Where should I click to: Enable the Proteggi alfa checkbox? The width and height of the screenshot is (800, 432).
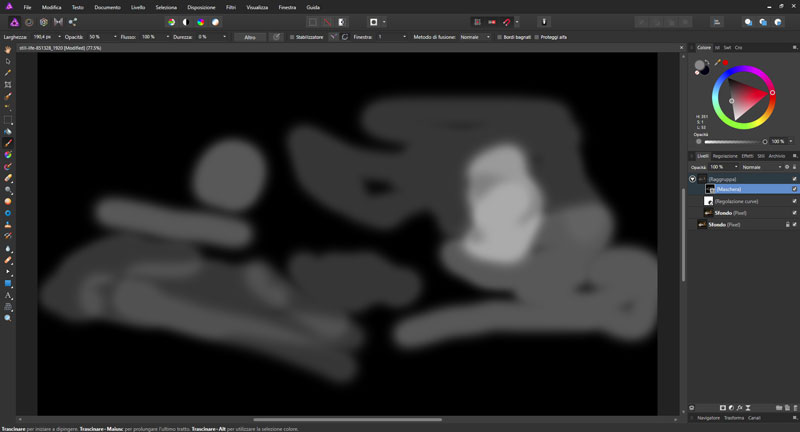point(537,37)
